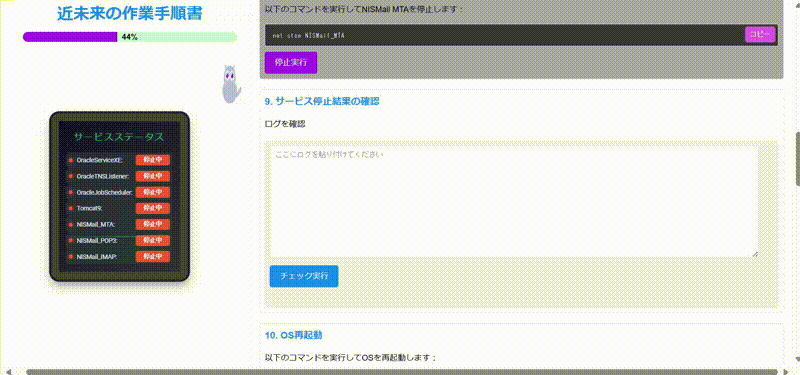The image size is (800, 375).
Task: Click the ログを確認 label
Action: click(x=285, y=123)
